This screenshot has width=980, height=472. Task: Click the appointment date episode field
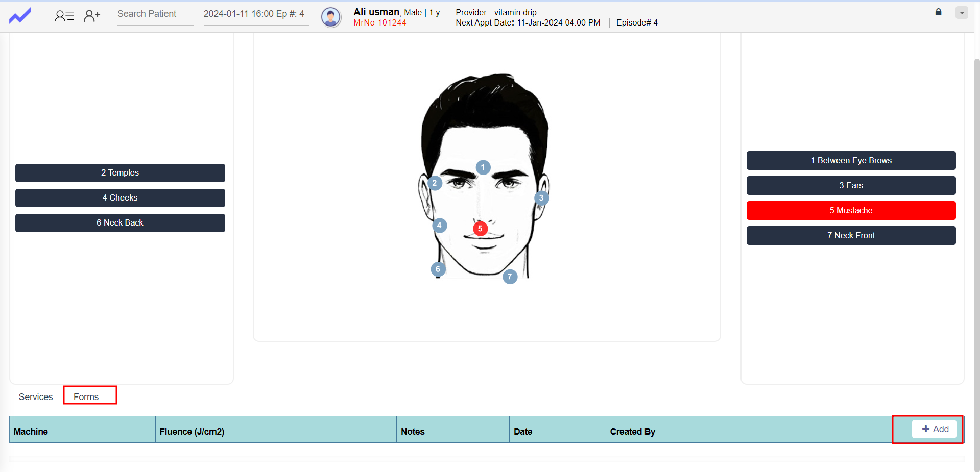pyautogui.click(x=256, y=14)
